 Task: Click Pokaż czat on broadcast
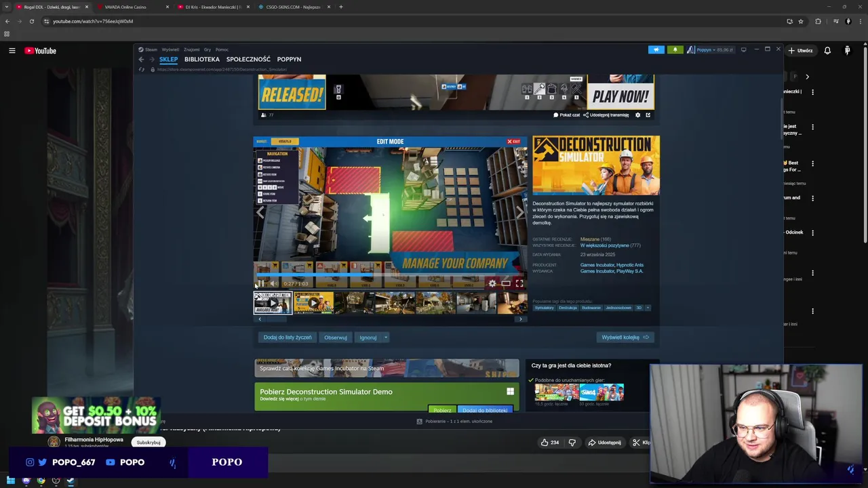(567, 115)
